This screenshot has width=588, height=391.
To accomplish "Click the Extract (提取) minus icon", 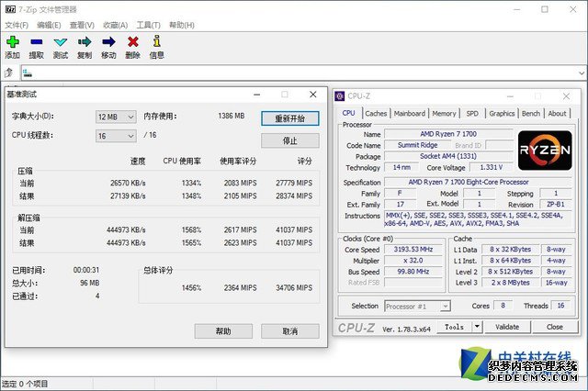I will pos(37,41).
